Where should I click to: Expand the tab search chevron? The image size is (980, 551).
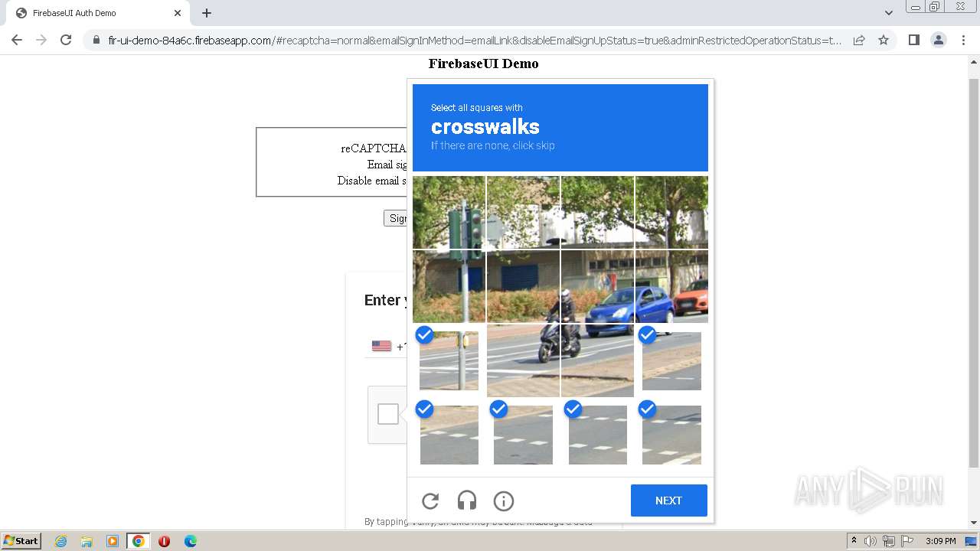(888, 13)
